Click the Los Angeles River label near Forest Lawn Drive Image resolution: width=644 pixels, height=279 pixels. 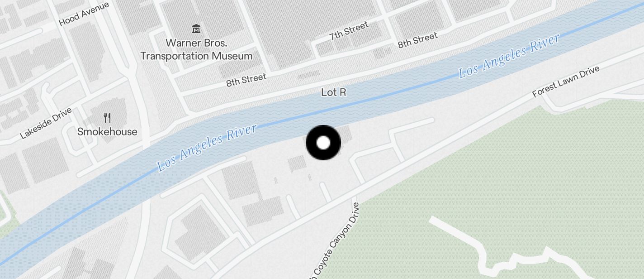(x=509, y=56)
